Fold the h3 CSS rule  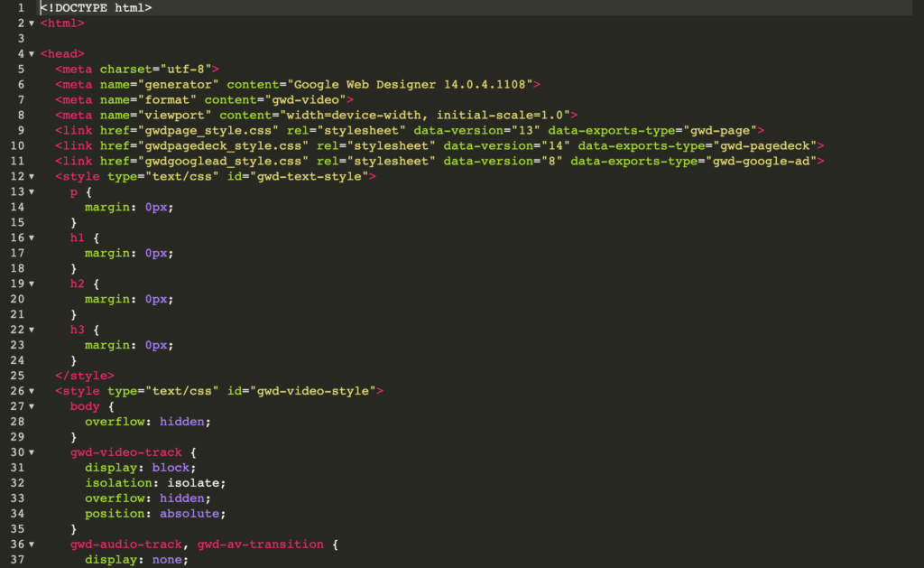pyautogui.click(x=32, y=330)
